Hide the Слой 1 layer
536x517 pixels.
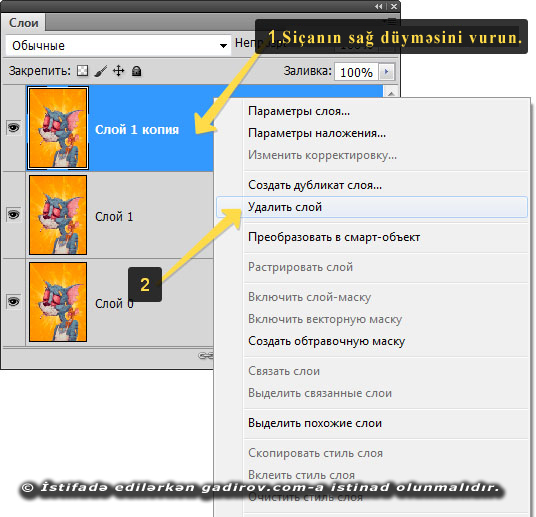click(x=14, y=215)
